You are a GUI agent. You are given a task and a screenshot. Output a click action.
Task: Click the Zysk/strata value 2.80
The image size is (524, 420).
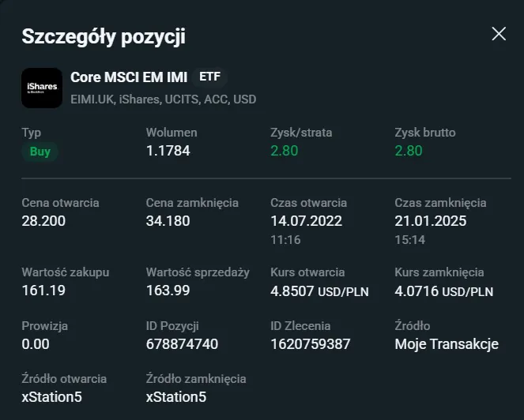click(x=285, y=151)
